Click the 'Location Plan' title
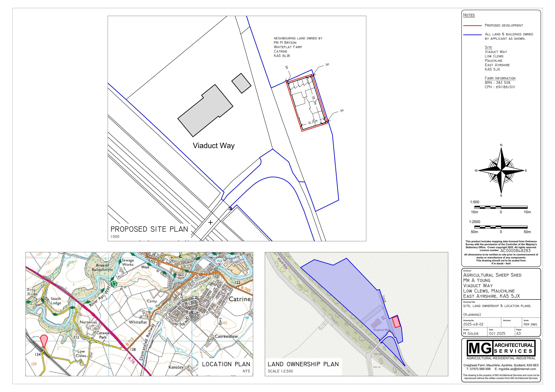Screen dimensions: 555x392 click(226, 364)
